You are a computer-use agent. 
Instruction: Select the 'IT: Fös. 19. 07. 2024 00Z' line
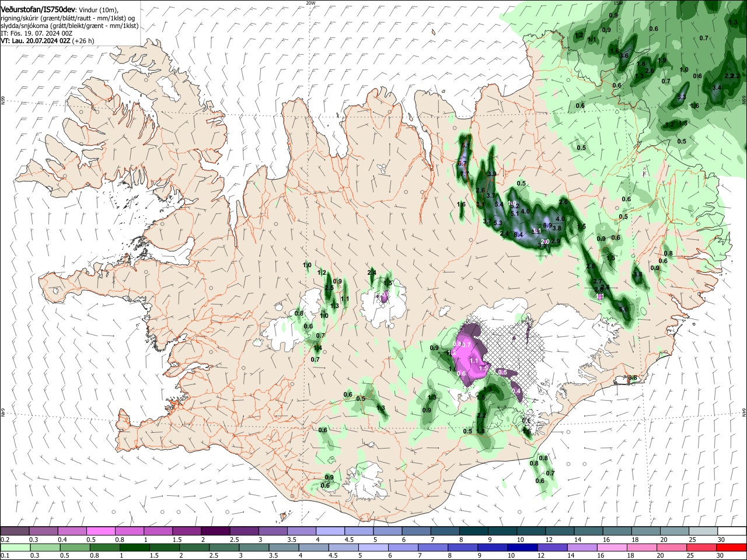click(x=37, y=33)
